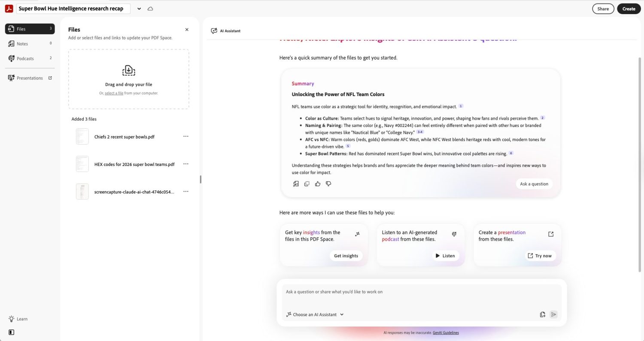Open Presentations in the sidebar
The width and height of the screenshot is (644, 341).
tap(30, 78)
